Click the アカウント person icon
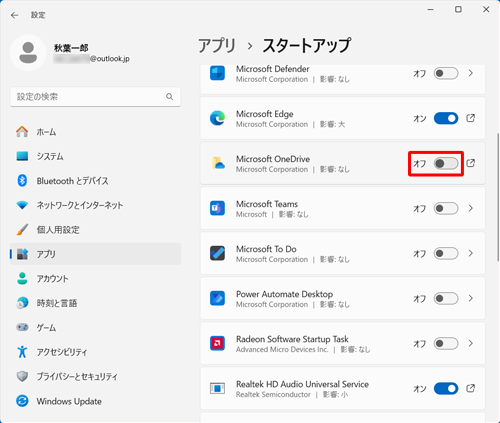 (x=22, y=278)
